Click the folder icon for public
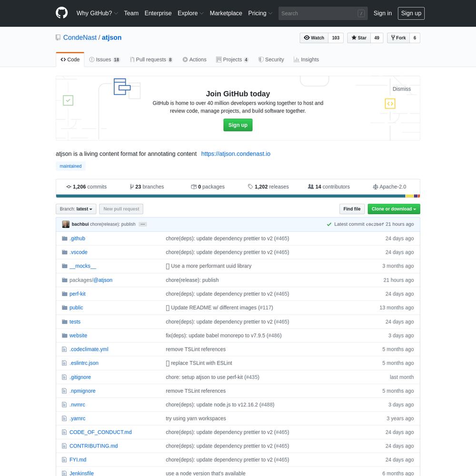This screenshot has height=476, width=476. (64, 307)
